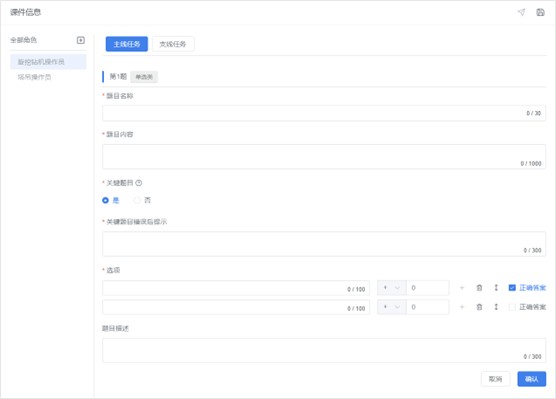
Task: Open the 关键题目 help question-mark icon
Action: click(139, 183)
